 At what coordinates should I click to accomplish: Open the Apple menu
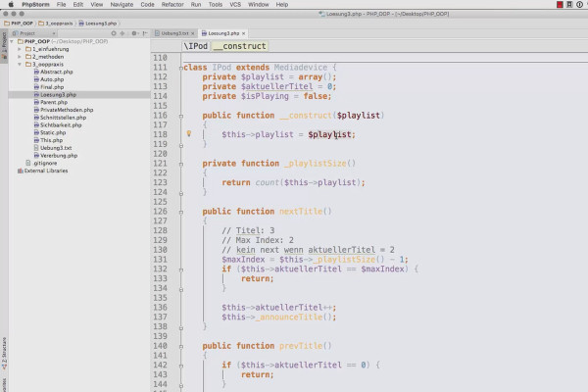(x=11, y=4)
